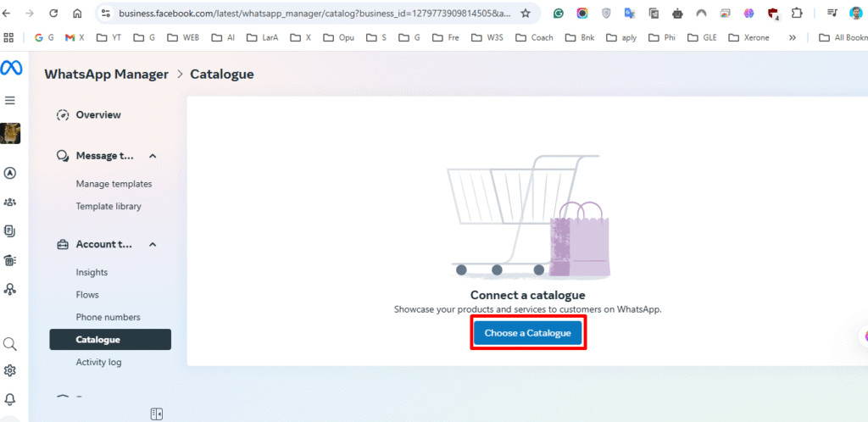The image size is (868, 422).
Task: Open the notifications bell icon
Action: click(10, 399)
